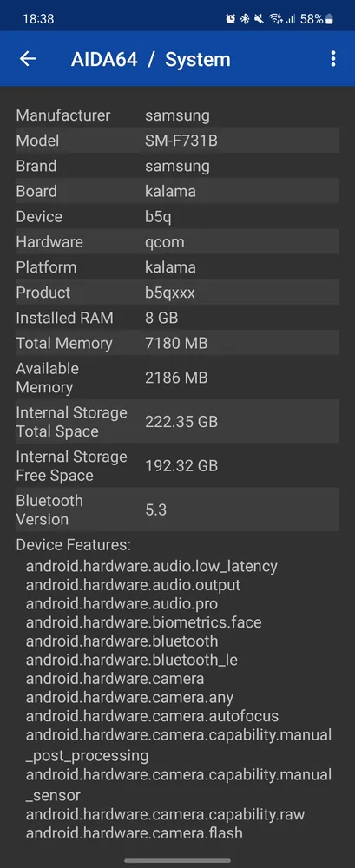This screenshot has width=355, height=868.
Task: Select the AIDA64 / System title
Action: pos(151,59)
